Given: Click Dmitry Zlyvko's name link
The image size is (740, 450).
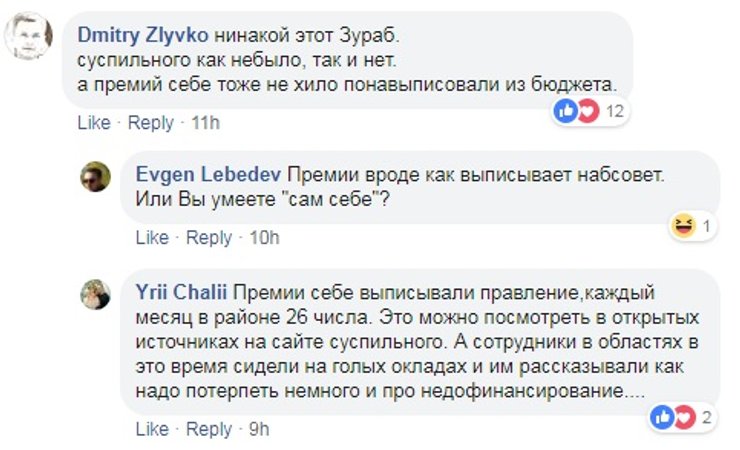Looking at the screenshot, I should click(x=143, y=32).
